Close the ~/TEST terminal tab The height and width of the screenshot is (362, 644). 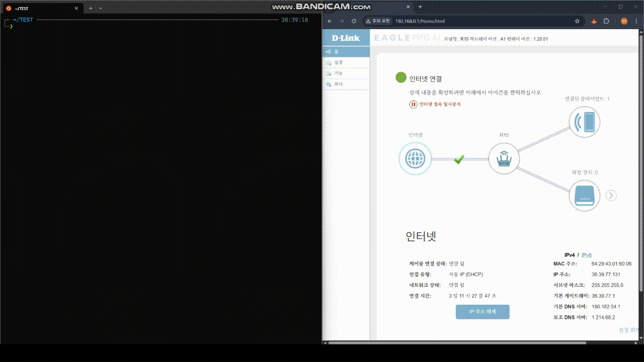(x=76, y=8)
